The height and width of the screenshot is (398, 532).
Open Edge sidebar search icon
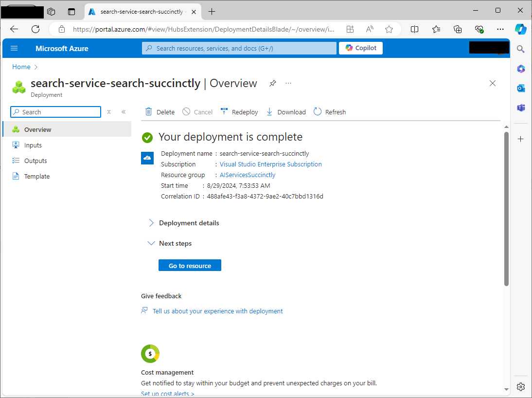click(x=521, y=49)
